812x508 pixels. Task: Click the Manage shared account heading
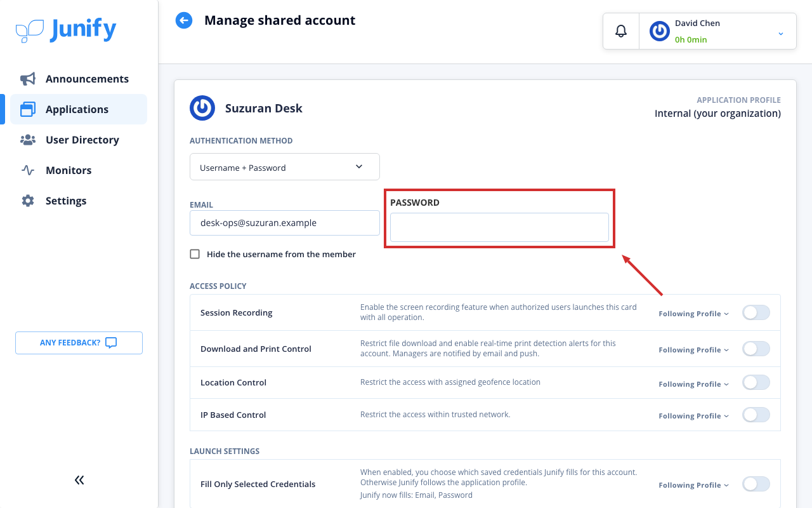click(x=280, y=20)
